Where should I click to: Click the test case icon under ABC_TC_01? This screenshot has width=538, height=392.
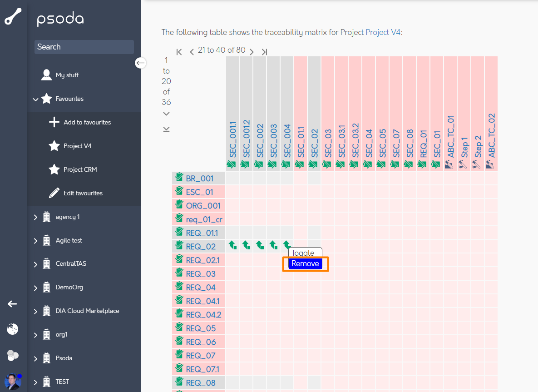coord(450,164)
